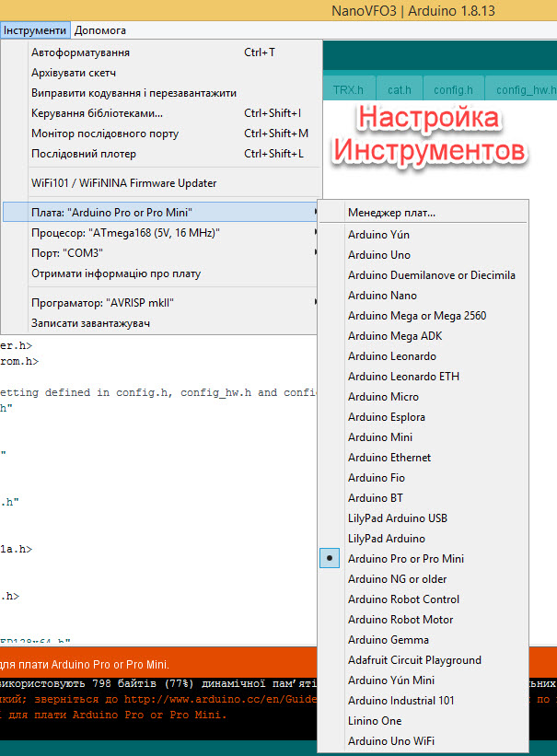Open the Порт COM3 submenu

click(x=316, y=253)
